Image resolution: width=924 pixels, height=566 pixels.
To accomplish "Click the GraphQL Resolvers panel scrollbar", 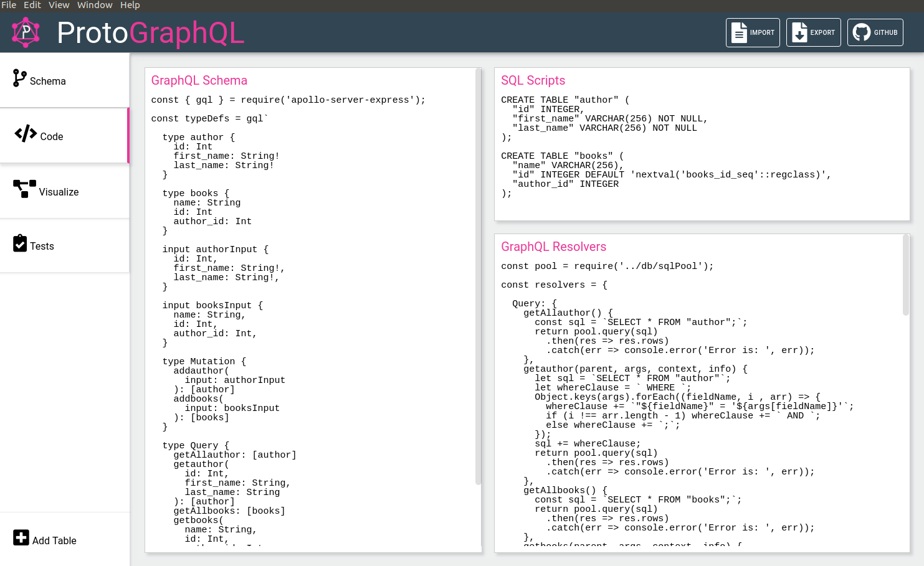I will coord(906,275).
